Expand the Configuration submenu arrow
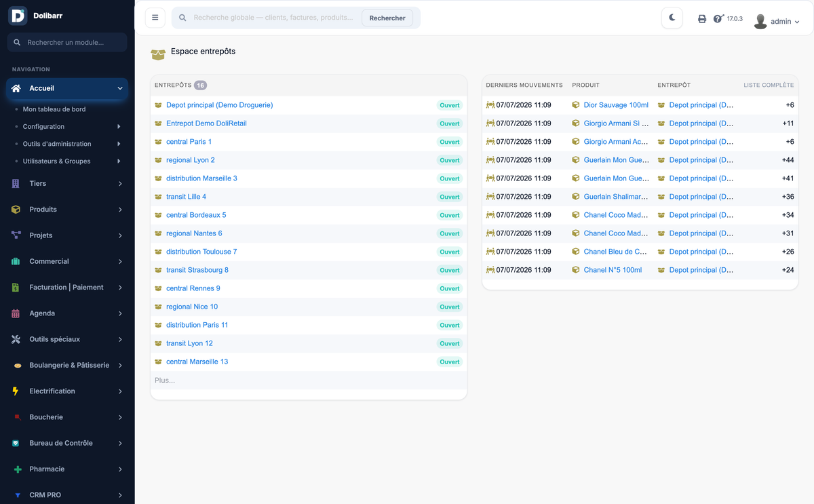The image size is (814, 504). [x=119, y=127]
